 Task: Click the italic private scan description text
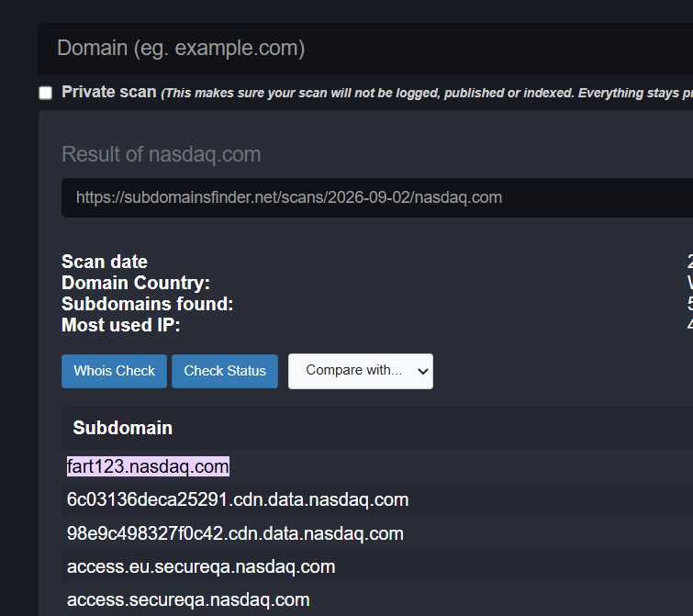427,93
